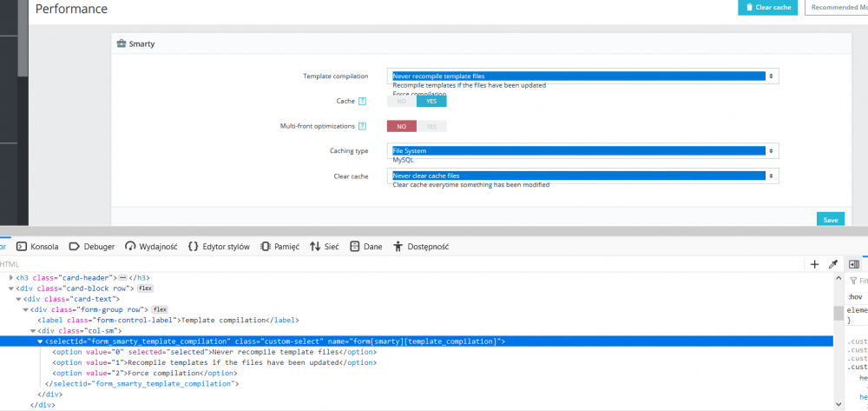Set Cache toggle to NO
Screen dimensions: 868x411
click(x=402, y=102)
